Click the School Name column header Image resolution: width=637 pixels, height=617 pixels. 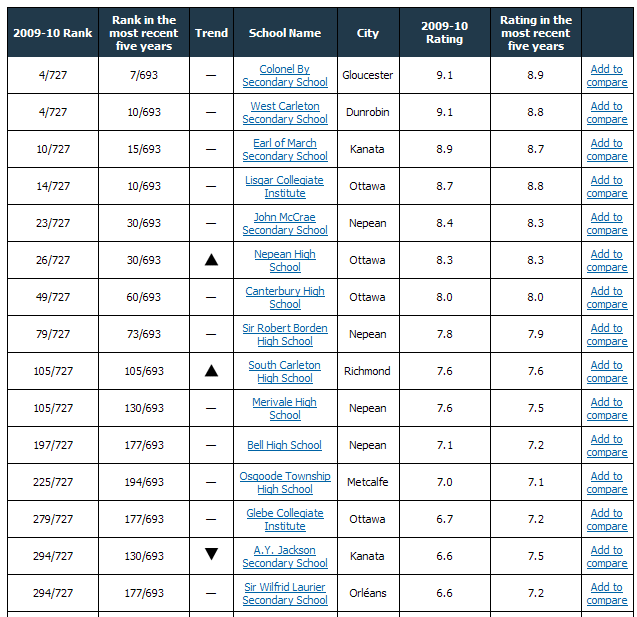[284, 33]
